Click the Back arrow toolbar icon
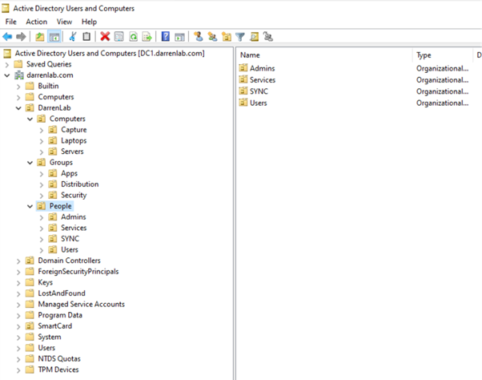The width and height of the screenshot is (482, 380). pos(7,37)
